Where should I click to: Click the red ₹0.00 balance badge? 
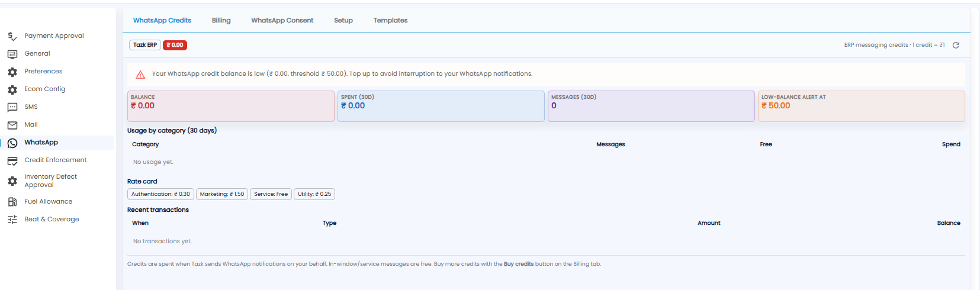point(175,45)
